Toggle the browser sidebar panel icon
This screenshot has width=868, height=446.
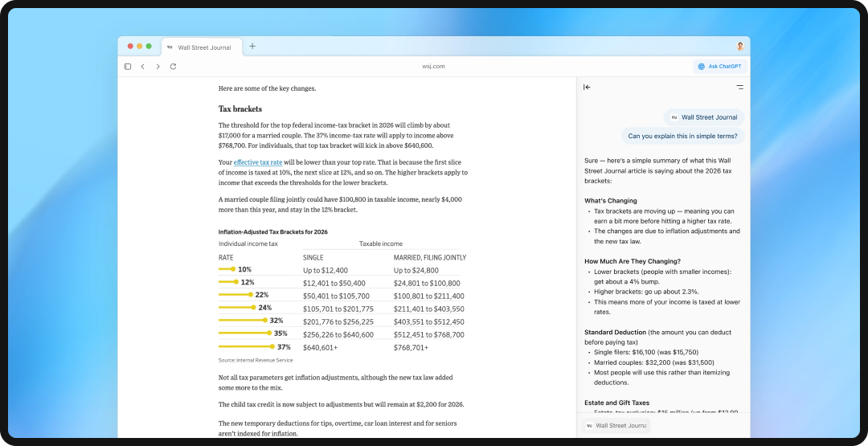click(x=128, y=67)
